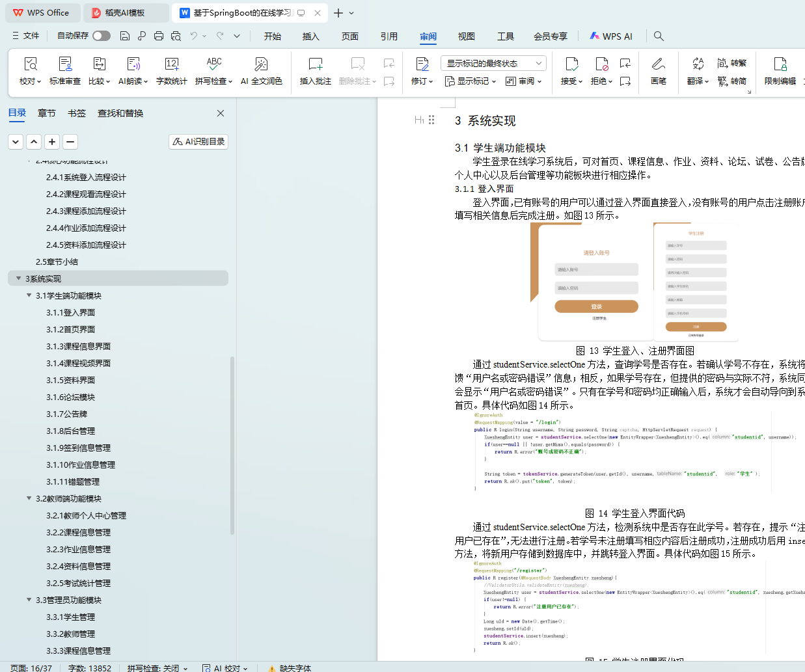Toggle the 自动保存 autosave switch
The width and height of the screenshot is (805, 672).
101,36
